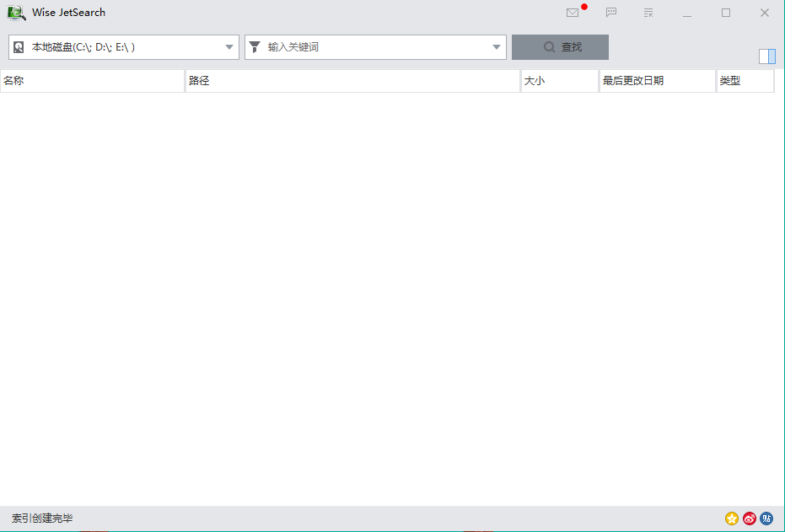Viewport: 785px width, 532px height.
Task: Sort by 最后更改日期 column header
Action: 657,81
